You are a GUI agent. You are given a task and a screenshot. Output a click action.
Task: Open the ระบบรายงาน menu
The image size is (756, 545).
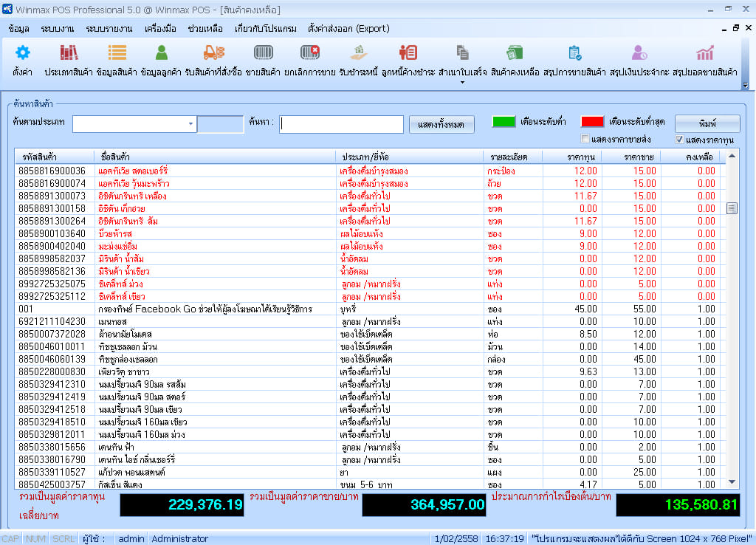[109, 29]
